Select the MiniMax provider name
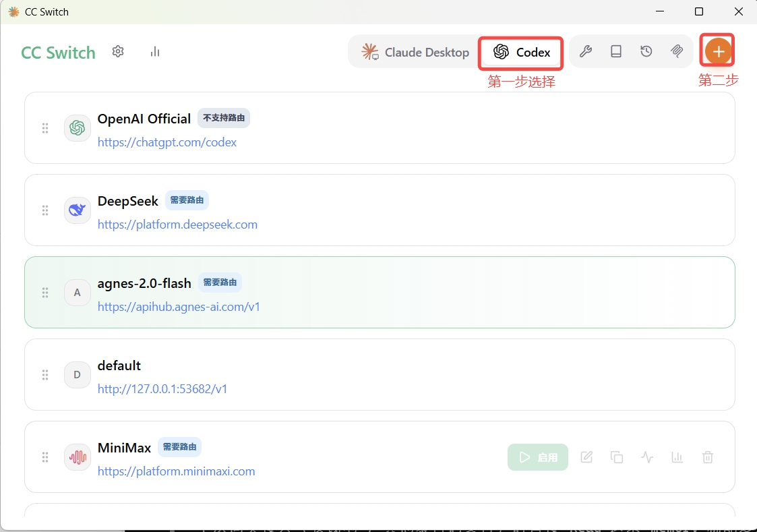757x532 pixels. coord(125,448)
